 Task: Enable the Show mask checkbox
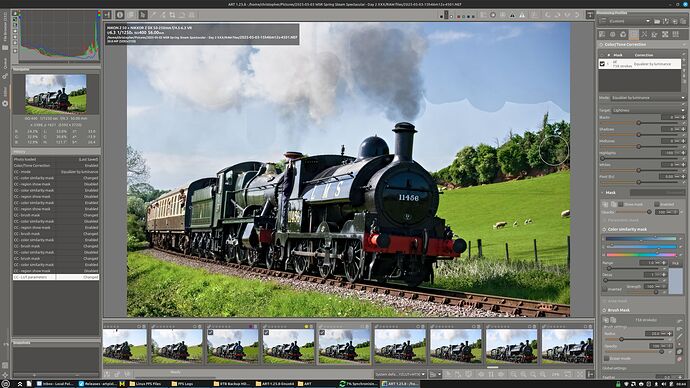[620, 204]
